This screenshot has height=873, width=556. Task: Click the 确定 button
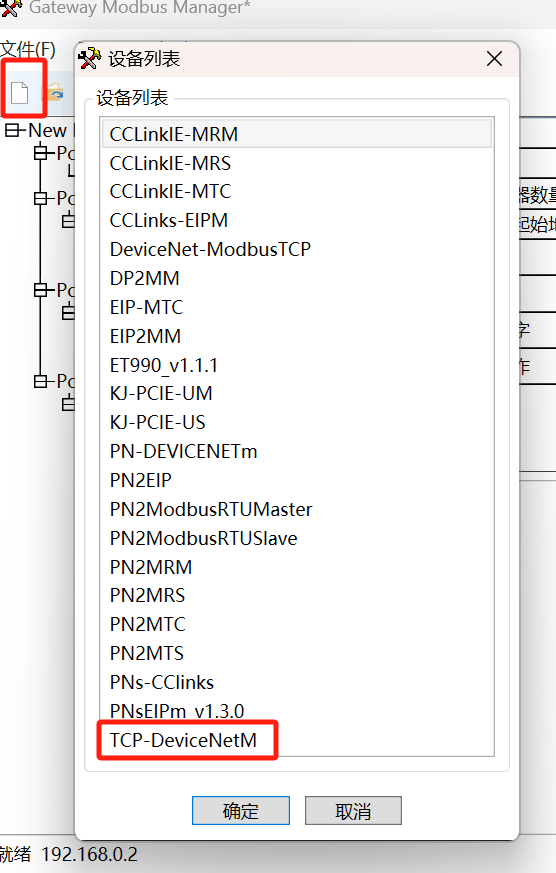240,811
